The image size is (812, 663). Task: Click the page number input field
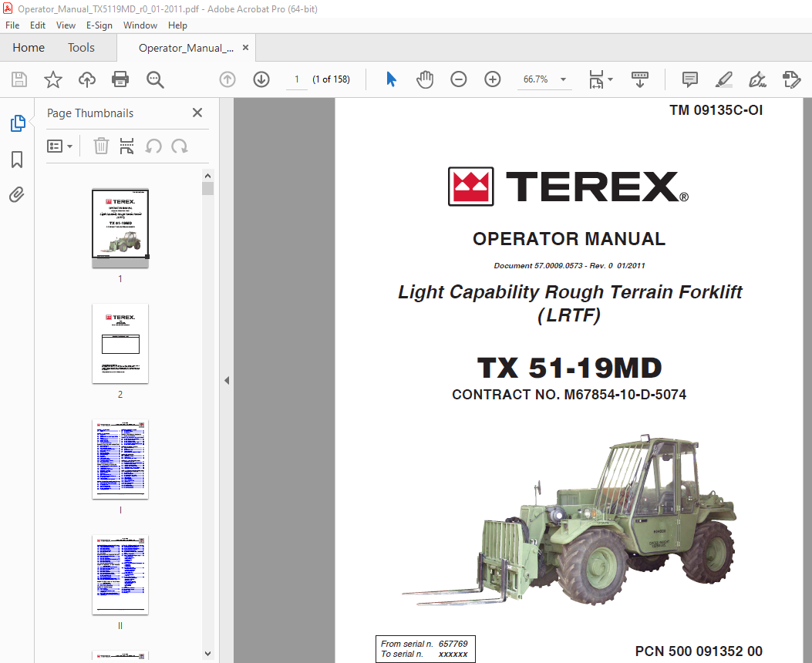(x=297, y=79)
